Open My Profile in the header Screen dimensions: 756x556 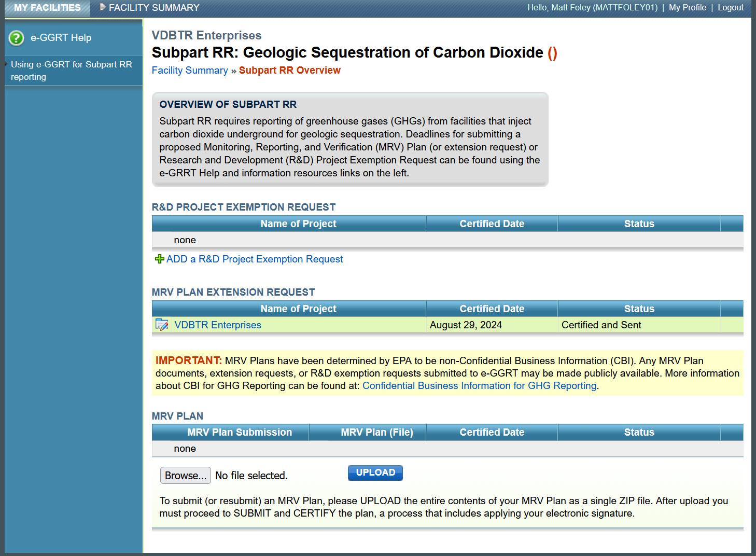(688, 8)
